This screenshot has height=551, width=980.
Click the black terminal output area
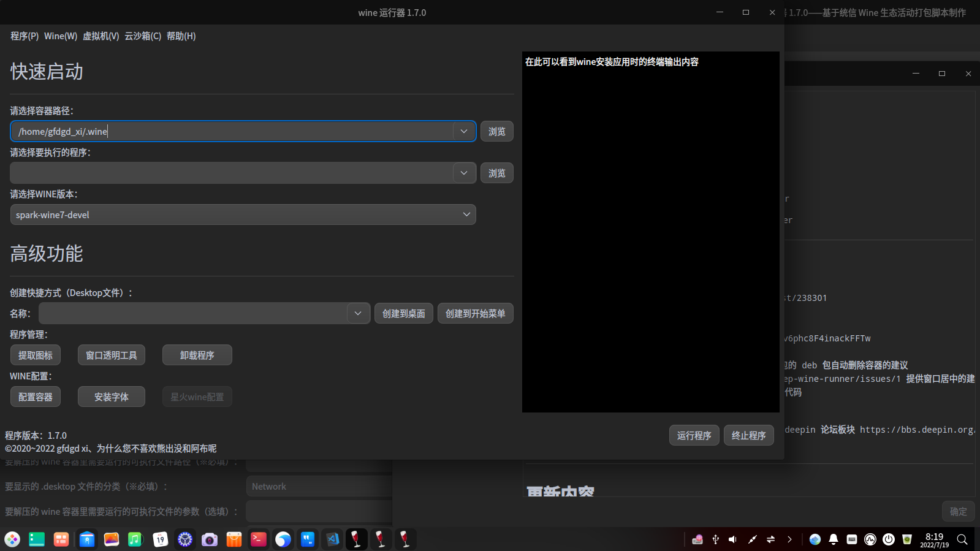pyautogui.click(x=651, y=232)
